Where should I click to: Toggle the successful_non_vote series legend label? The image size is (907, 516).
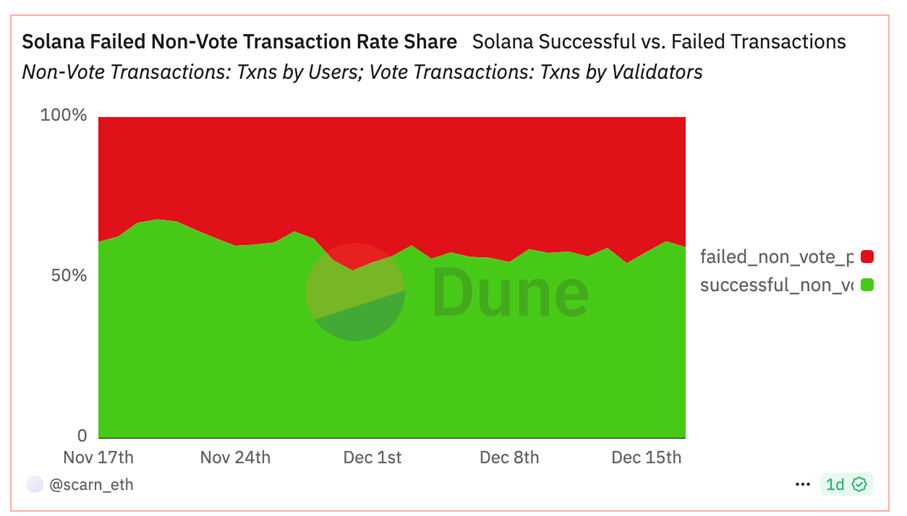tap(776, 285)
